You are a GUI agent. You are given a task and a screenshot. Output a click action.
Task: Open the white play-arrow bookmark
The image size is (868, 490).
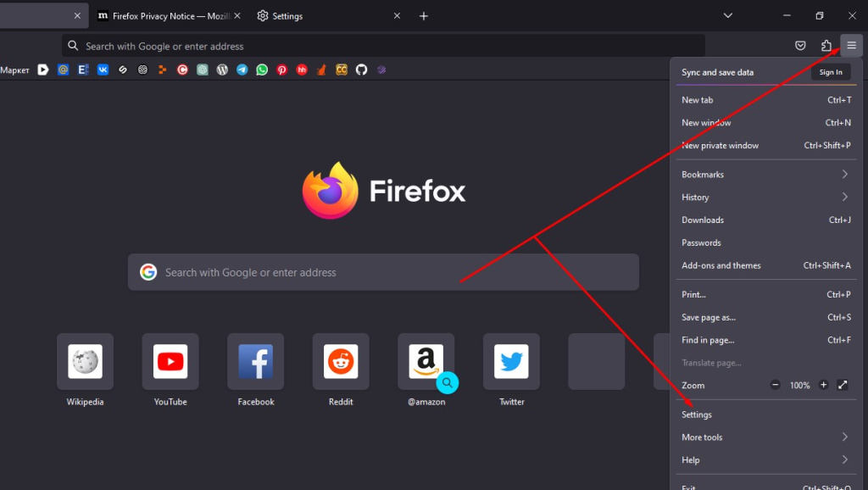[x=43, y=70]
